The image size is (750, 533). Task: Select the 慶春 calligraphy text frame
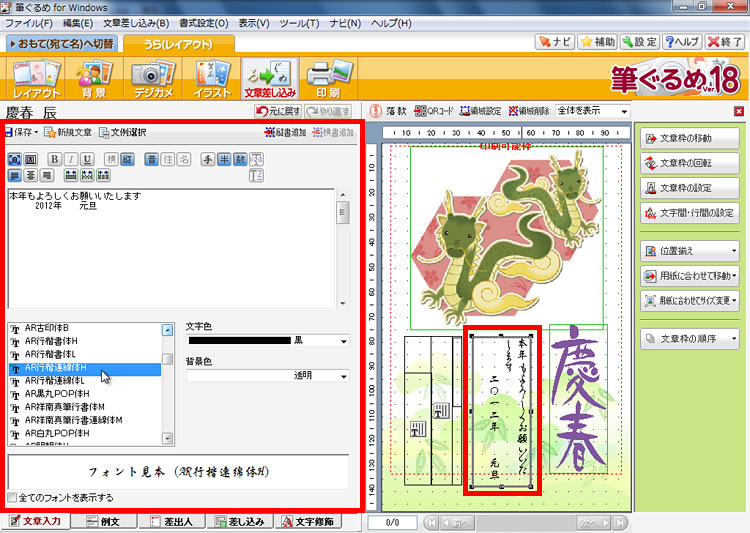point(578,399)
